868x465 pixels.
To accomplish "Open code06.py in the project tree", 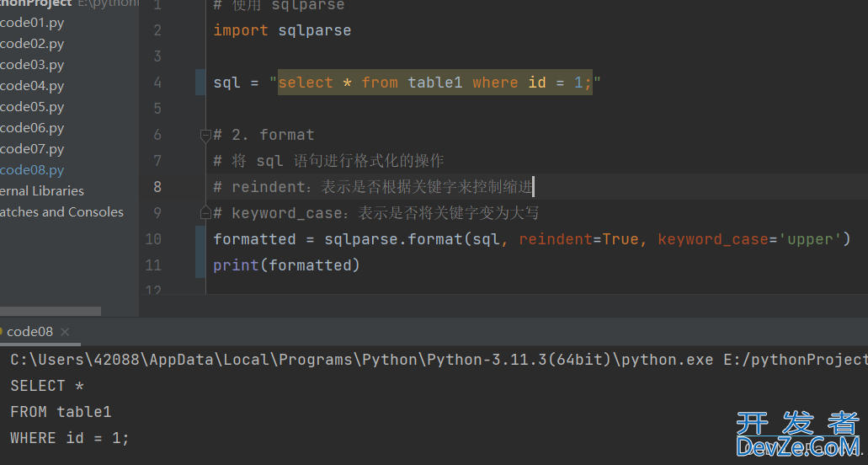I will [x=32, y=128].
